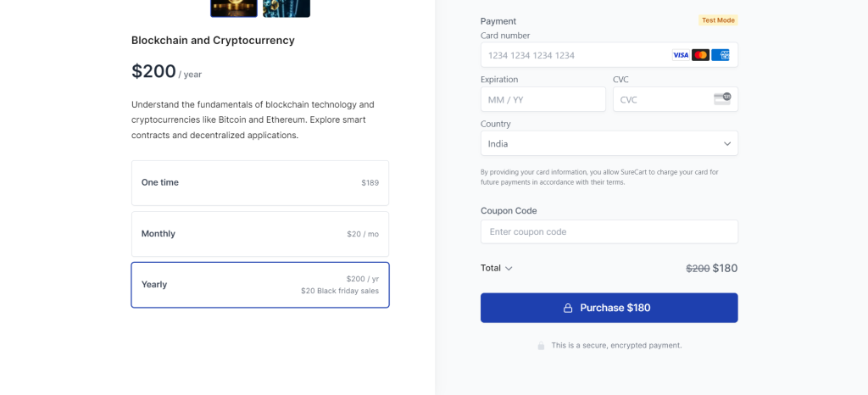The image size is (868, 395).
Task: Click the CVC card hint icon
Action: pyautogui.click(x=722, y=98)
